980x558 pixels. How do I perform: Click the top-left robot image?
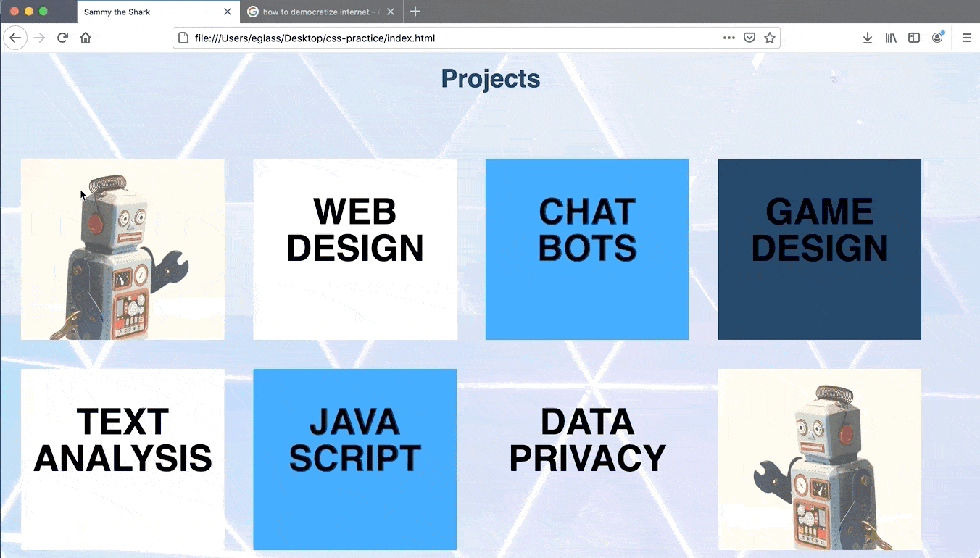coord(122,249)
